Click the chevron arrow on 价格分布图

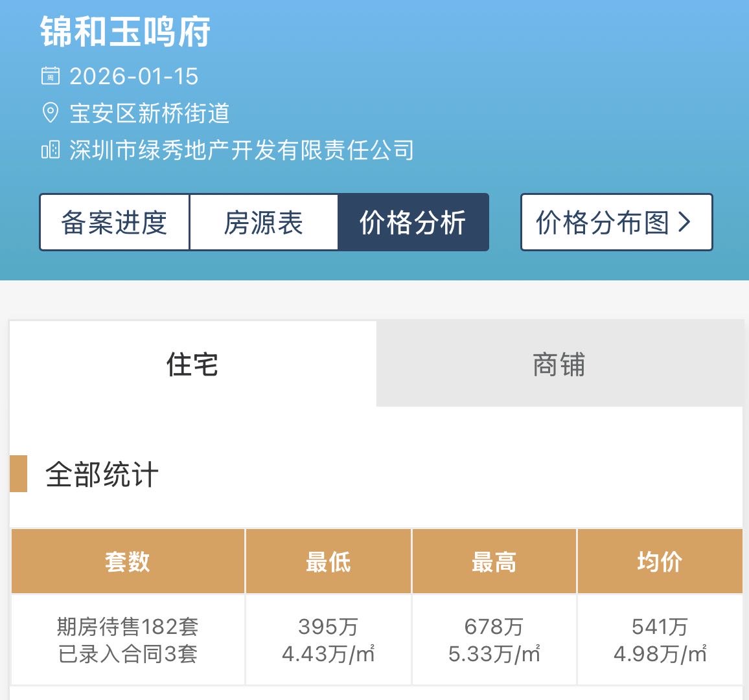pos(684,222)
